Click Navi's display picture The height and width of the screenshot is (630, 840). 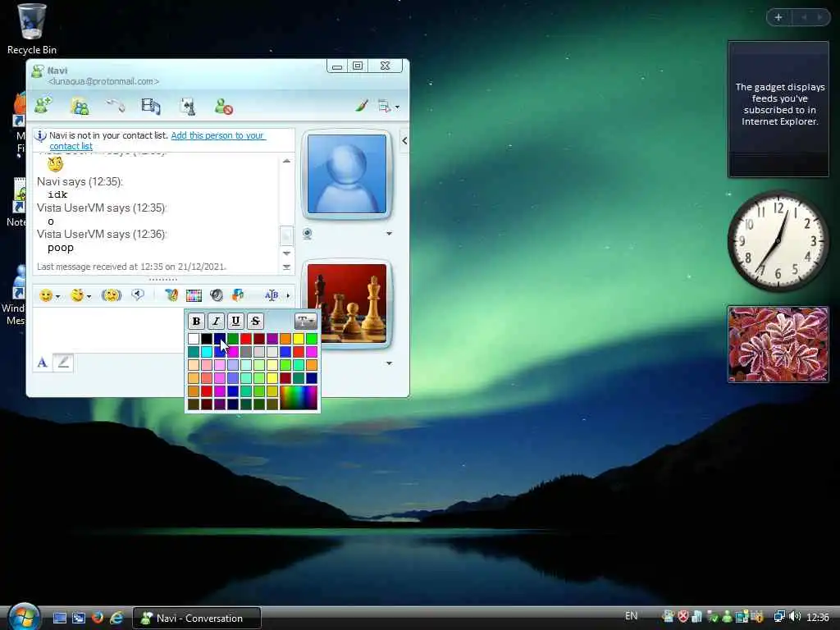[347, 174]
